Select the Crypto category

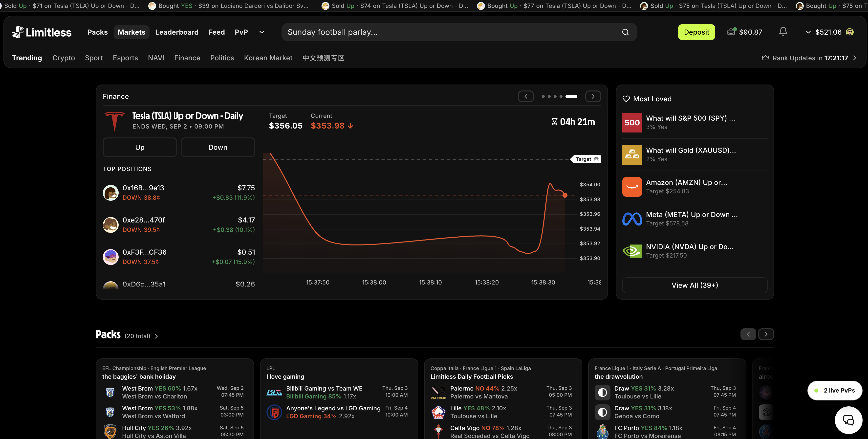click(64, 58)
